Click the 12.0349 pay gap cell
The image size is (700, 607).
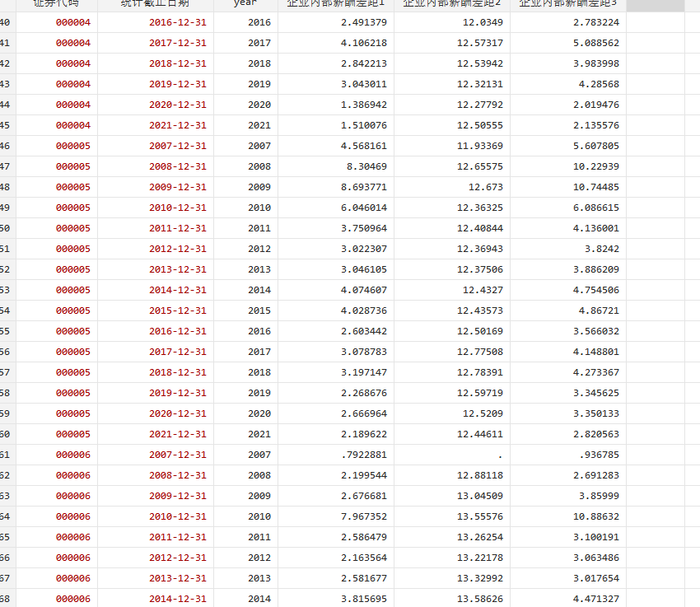pos(452,22)
